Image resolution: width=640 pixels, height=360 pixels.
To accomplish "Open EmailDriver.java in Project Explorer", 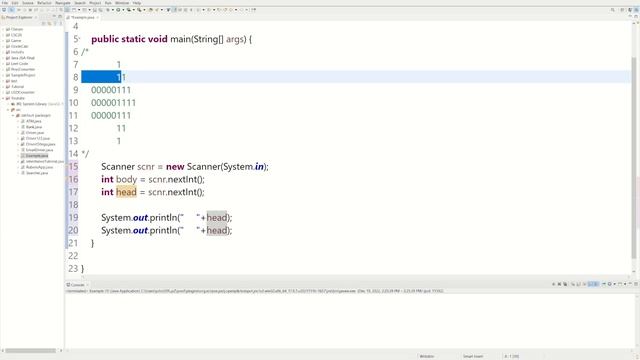I will point(39,150).
